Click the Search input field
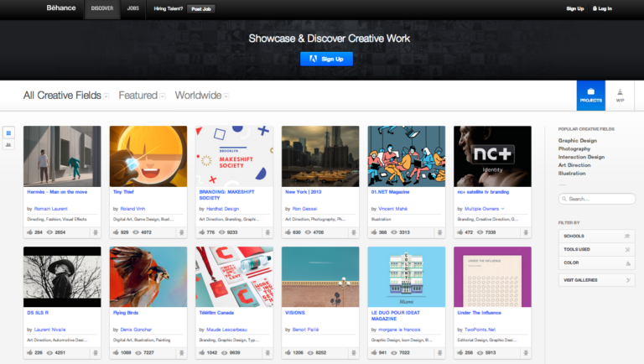Viewport: 644px width, 364px height. (x=597, y=199)
